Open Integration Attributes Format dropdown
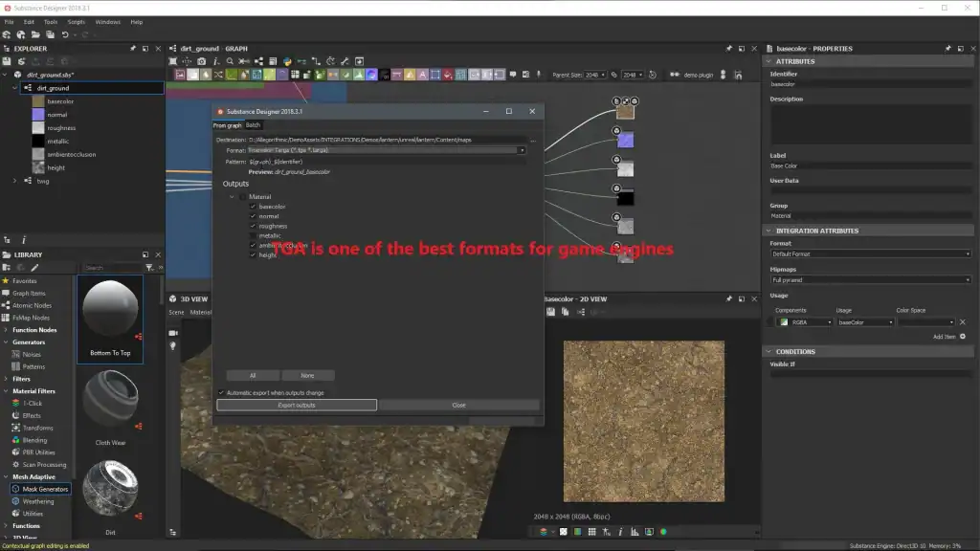The width and height of the screenshot is (980, 551). 871,254
